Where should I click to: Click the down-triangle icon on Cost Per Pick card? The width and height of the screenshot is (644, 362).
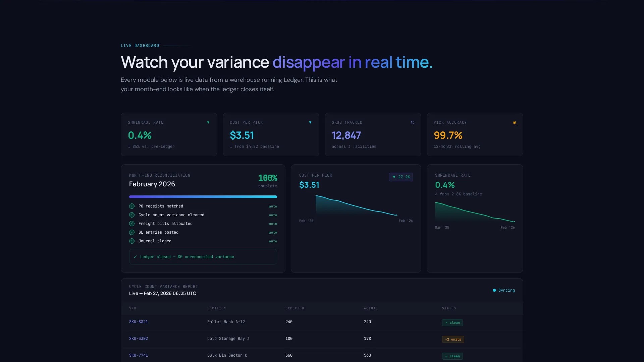click(310, 123)
